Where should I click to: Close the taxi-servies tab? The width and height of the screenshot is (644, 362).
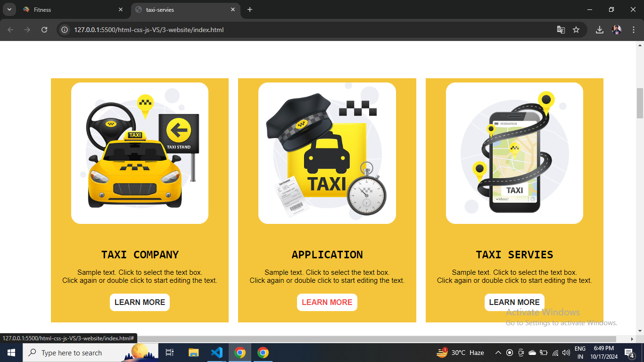click(233, 9)
